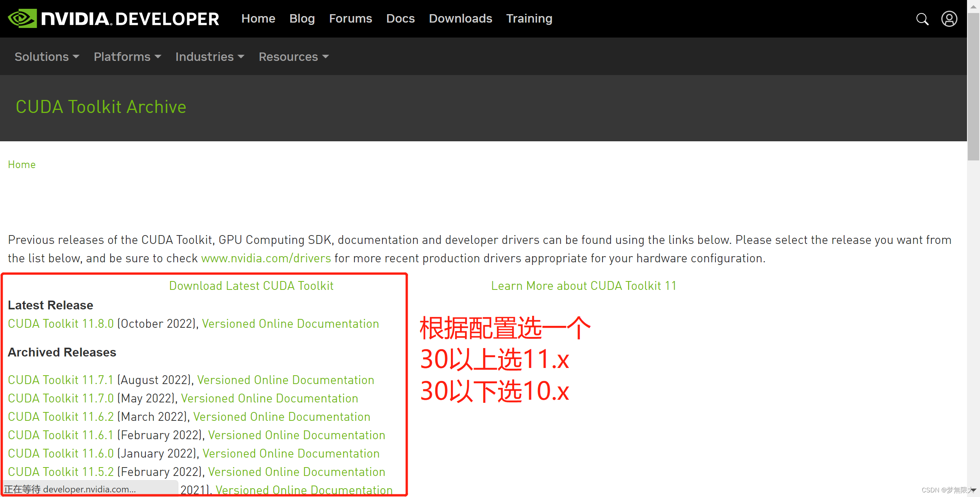980x497 pixels.
Task: Expand the Resources dropdown
Action: (294, 57)
